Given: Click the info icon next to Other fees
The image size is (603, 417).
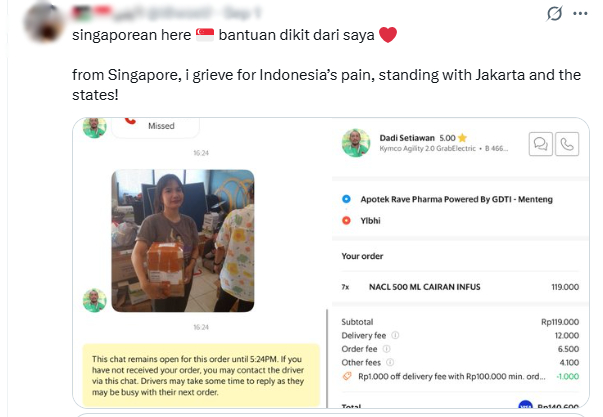Looking at the screenshot, I should (x=390, y=362).
